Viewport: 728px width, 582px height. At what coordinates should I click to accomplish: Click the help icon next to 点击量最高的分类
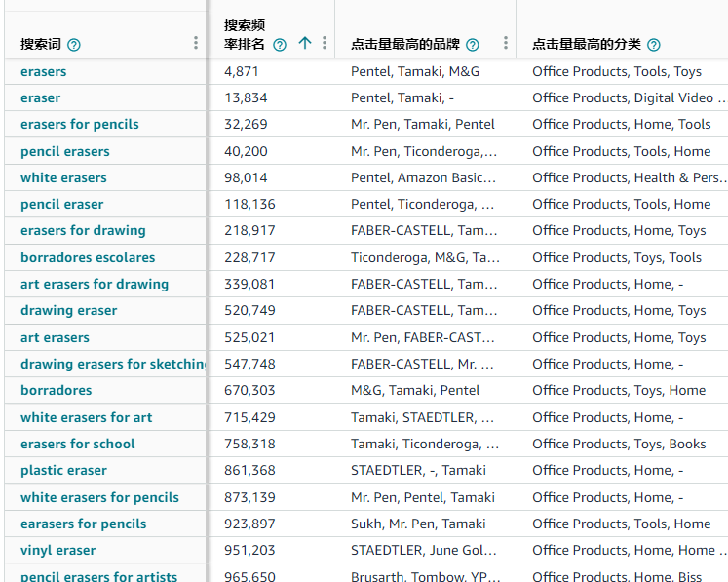654,45
